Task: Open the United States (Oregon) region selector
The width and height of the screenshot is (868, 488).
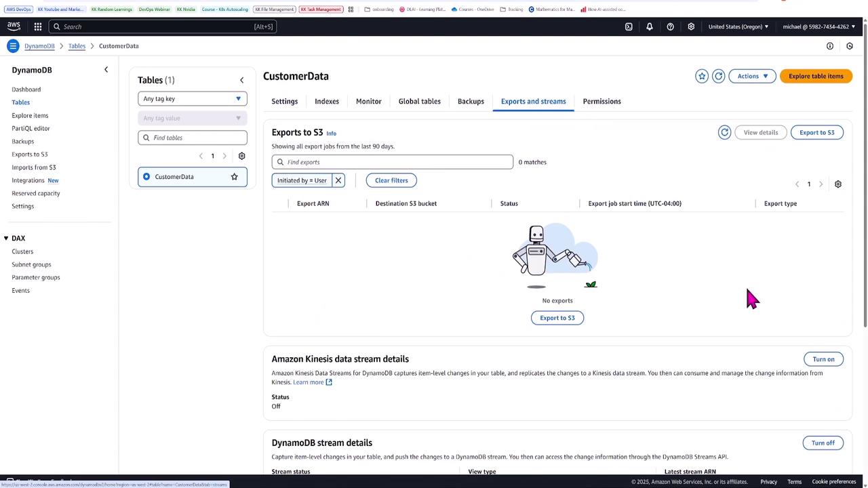Action: point(738,26)
